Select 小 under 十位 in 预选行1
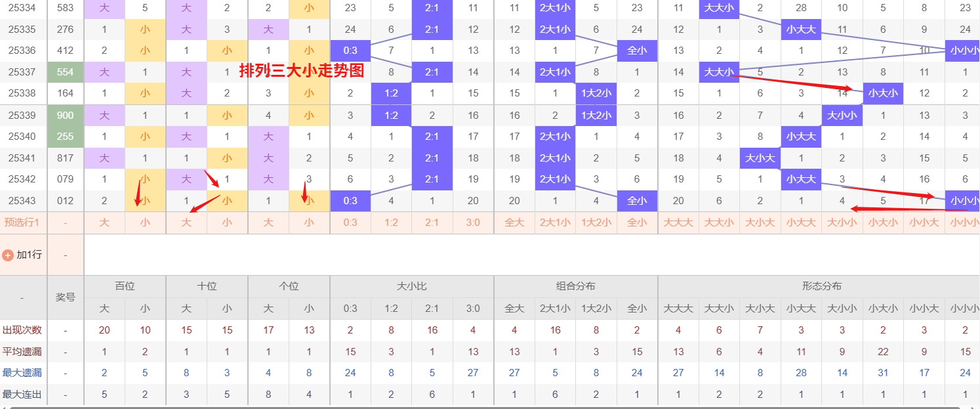This screenshot has width=980, height=409. 227,223
